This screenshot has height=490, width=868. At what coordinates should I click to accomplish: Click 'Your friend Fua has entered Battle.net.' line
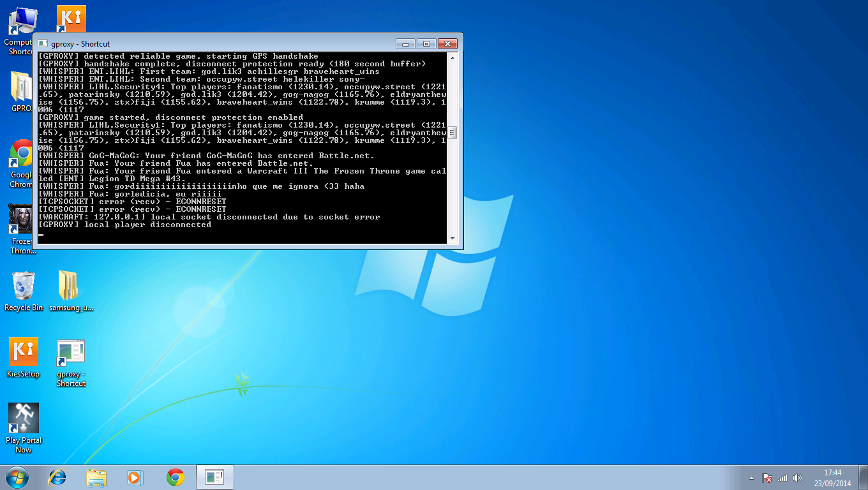click(176, 163)
